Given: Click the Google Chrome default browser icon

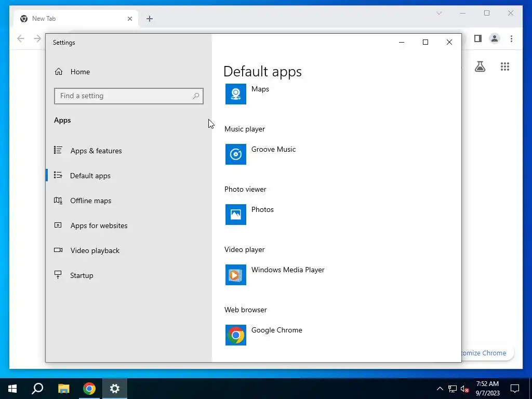Looking at the screenshot, I should tap(236, 335).
